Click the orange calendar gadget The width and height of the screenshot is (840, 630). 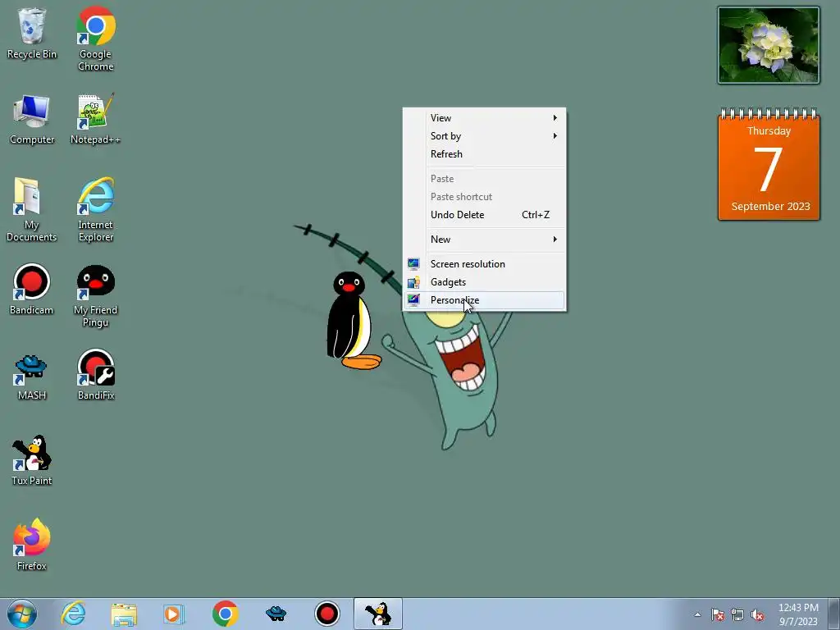(769, 164)
